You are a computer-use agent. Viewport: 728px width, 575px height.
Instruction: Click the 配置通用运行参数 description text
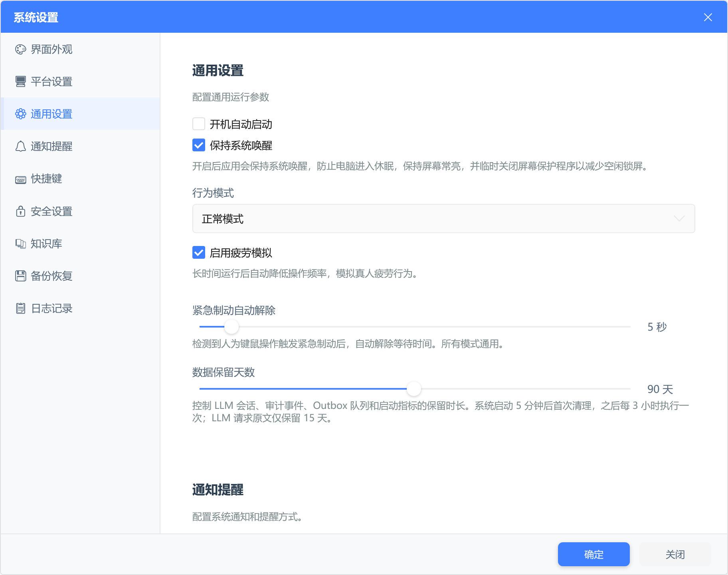[231, 97]
